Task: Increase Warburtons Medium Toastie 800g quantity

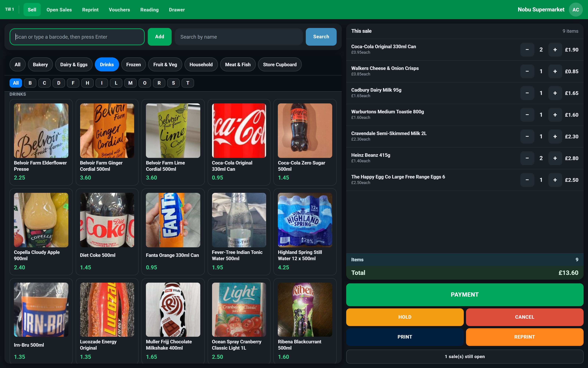Action: pyautogui.click(x=555, y=115)
